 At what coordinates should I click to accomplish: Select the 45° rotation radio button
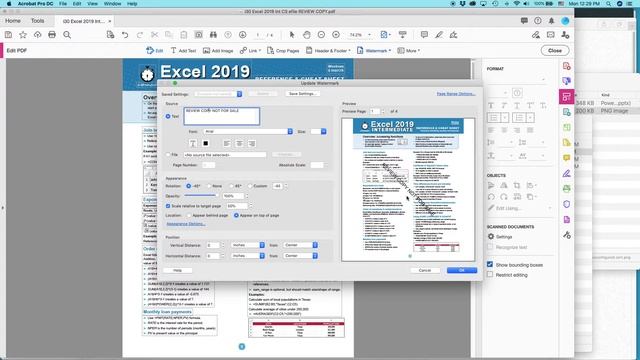point(231,186)
